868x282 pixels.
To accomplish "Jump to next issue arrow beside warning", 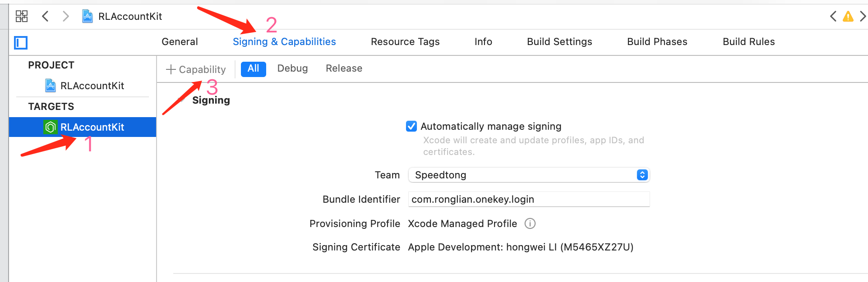I will click(x=863, y=17).
